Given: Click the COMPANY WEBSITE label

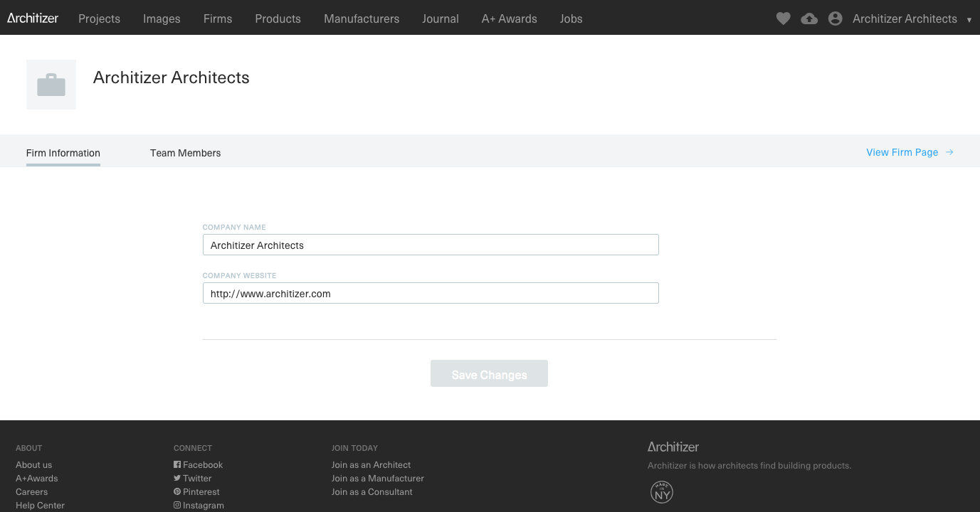Looking at the screenshot, I should (x=239, y=275).
